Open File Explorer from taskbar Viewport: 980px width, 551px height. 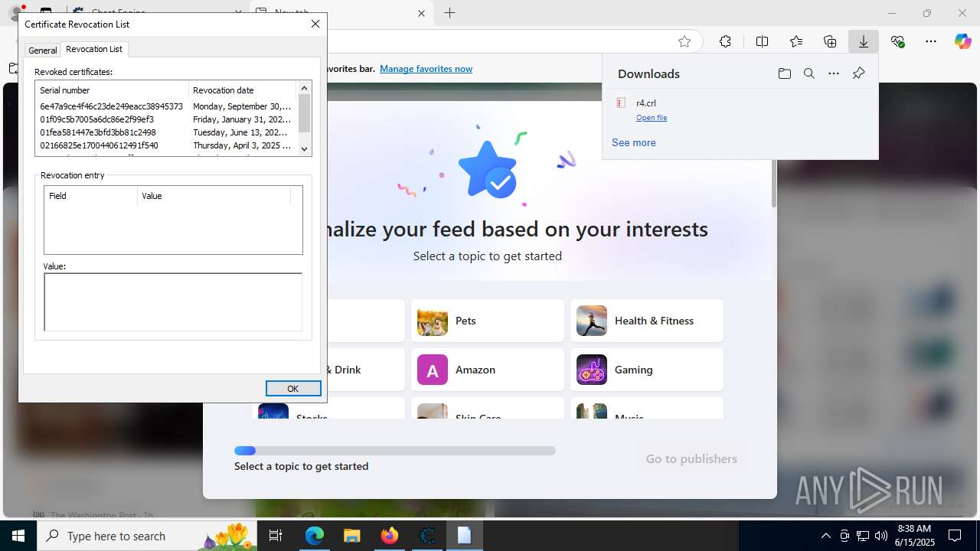click(x=351, y=536)
